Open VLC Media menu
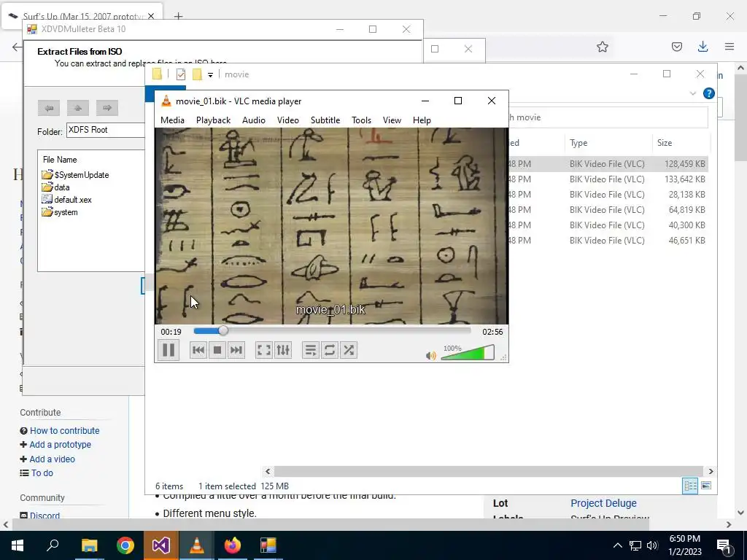The height and width of the screenshot is (560, 747). click(172, 120)
